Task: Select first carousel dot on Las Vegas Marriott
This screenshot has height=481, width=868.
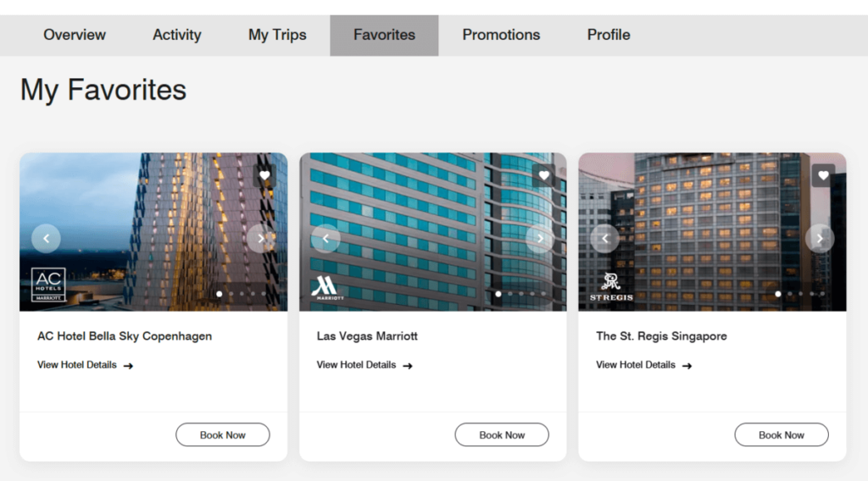Action: (x=498, y=294)
